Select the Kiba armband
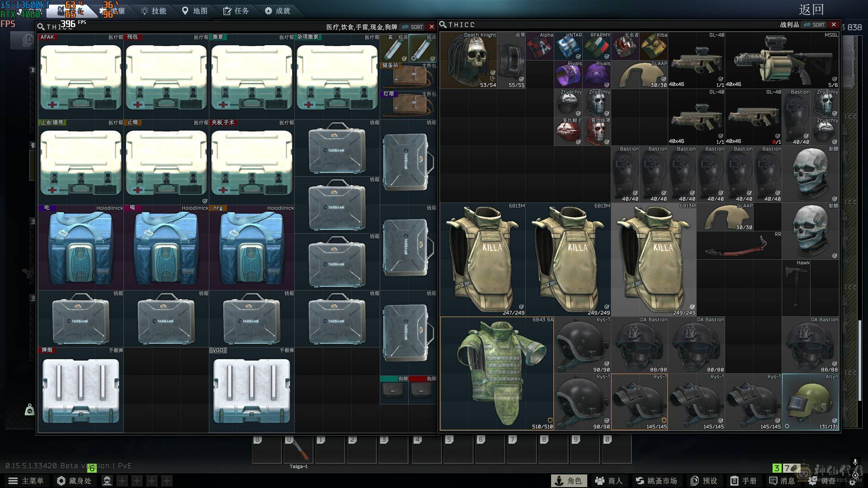This screenshot has height=488, width=868. point(654,46)
